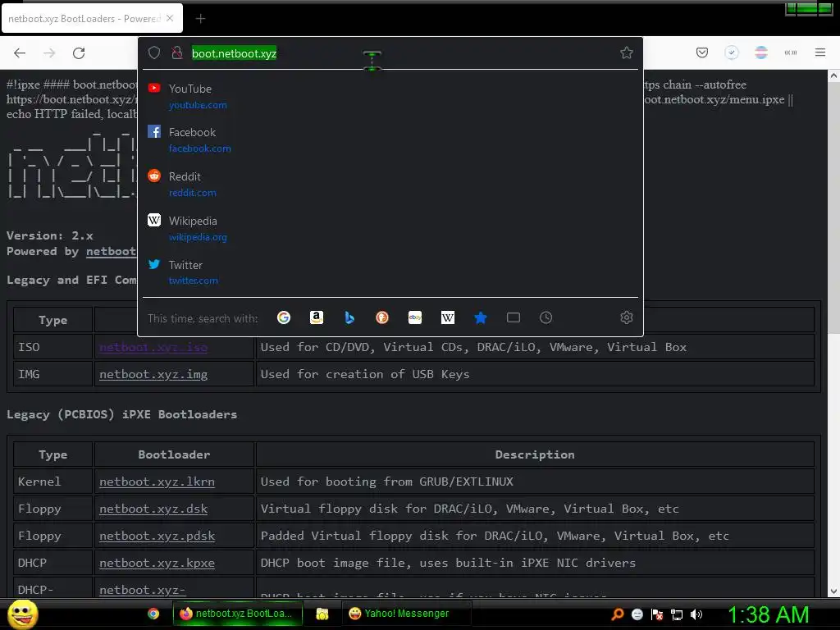
Task: Open the netboot.xyz.pdsk link
Action: coord(157,535)
